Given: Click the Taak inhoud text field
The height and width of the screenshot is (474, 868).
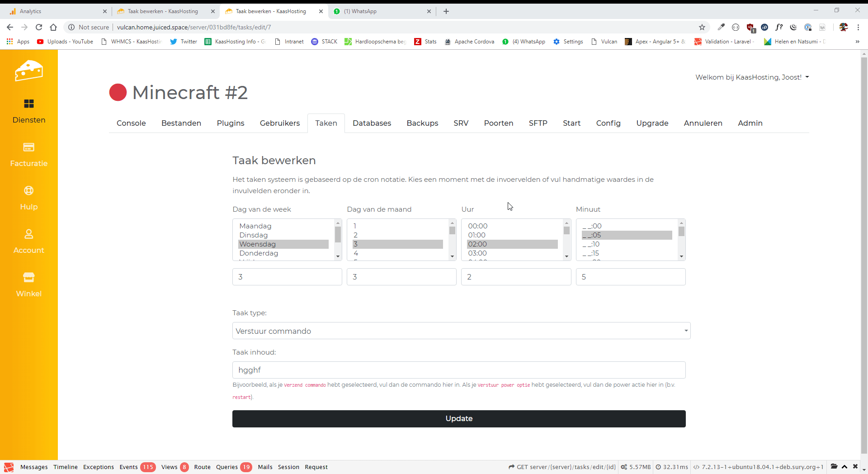Looking at the screenshot, I should [459, 370].
